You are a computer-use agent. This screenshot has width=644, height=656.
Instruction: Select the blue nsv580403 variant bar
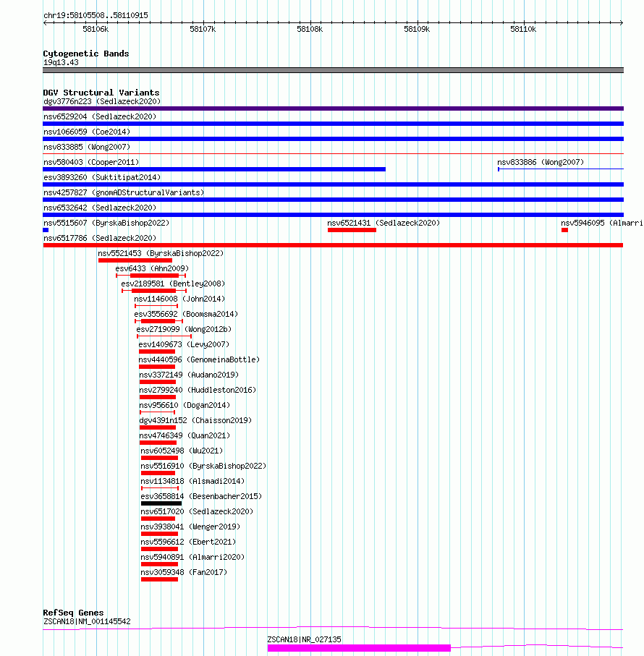pos(214,169)
